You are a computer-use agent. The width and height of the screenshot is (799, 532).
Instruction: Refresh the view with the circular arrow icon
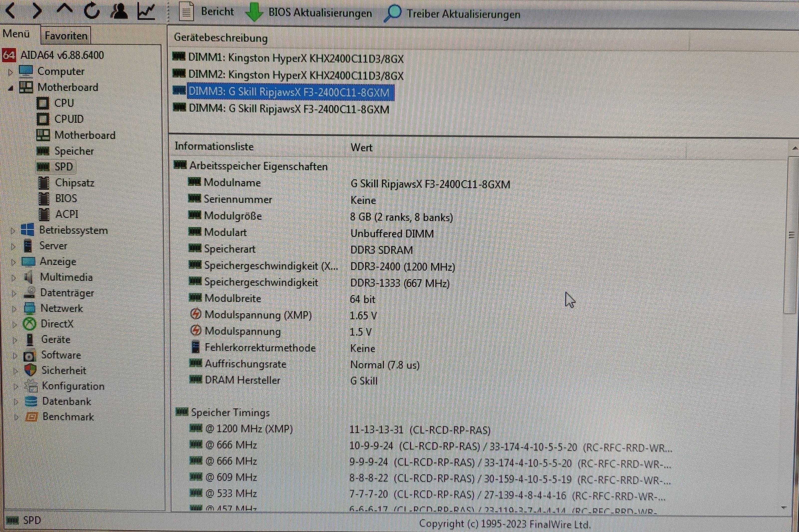point(92,11)
